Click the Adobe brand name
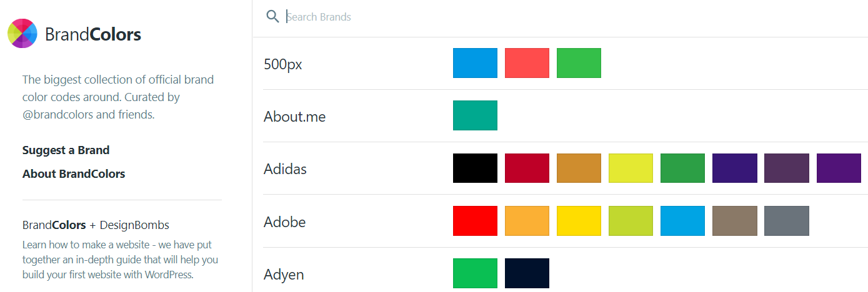Screen dimensions: 868x292 tap(285, 221)
